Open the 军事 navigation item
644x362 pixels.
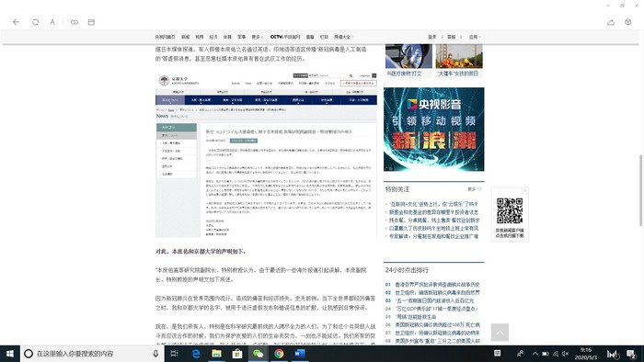[x=241, y=37]
